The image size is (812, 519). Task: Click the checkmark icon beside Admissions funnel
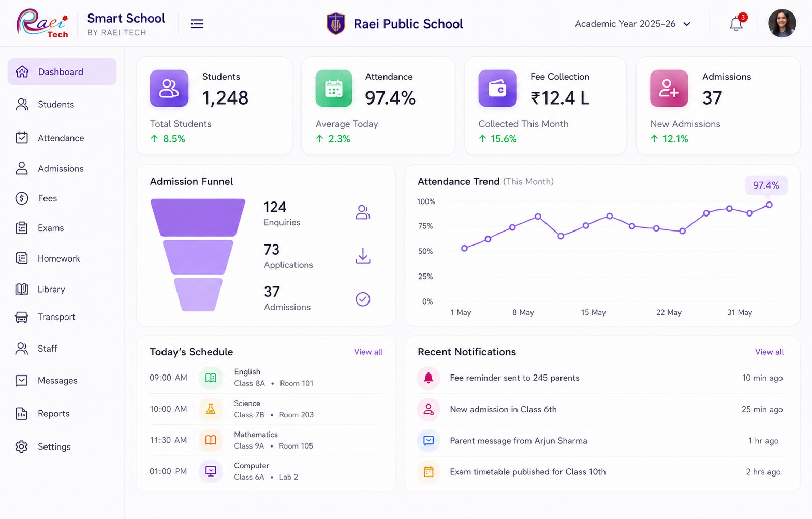(x=363, y=299)
